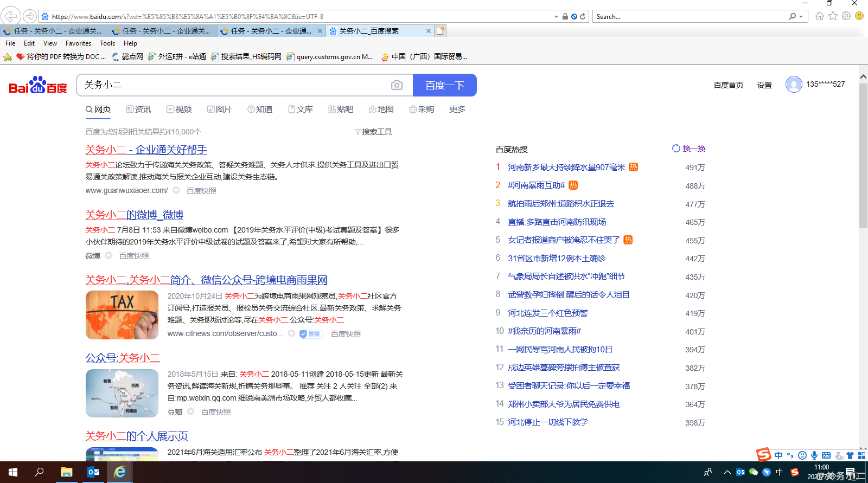
Task: Open result 关务小二的微博_微博
Action: coord(134,215)
